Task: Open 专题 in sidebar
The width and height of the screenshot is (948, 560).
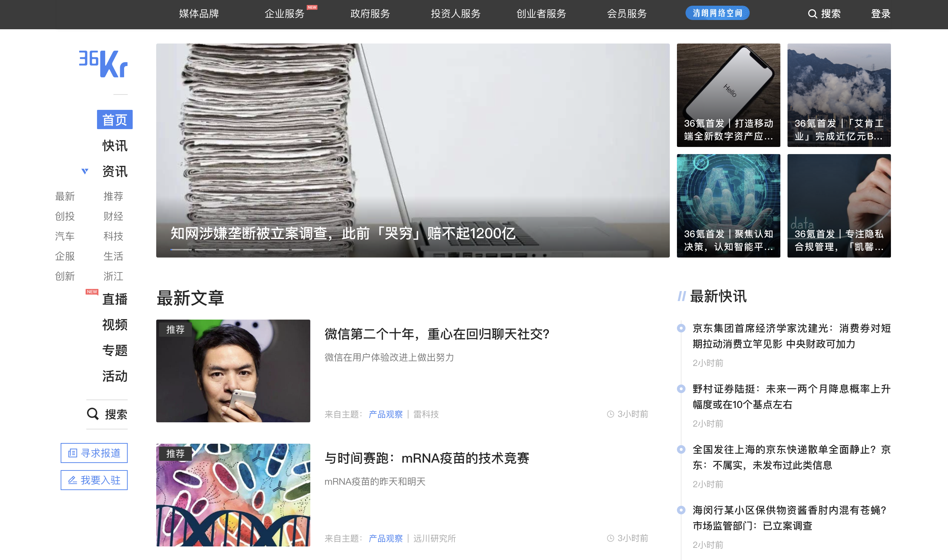Action: tap(115, 351)
